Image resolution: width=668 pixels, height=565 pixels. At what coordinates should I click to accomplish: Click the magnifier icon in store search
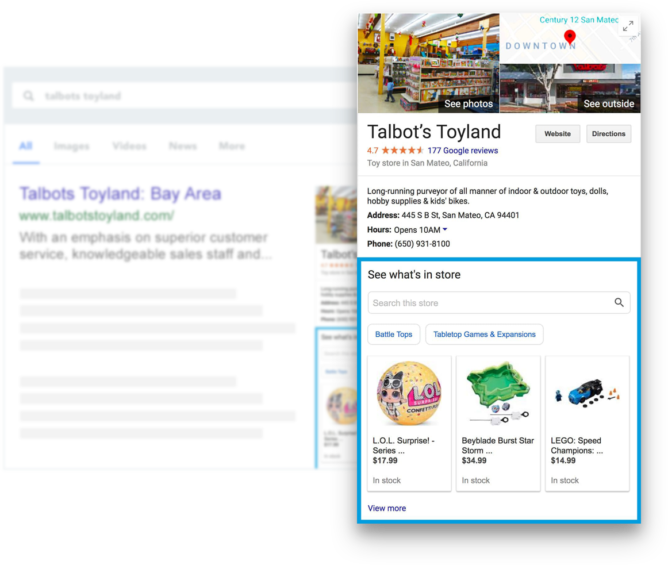point(619,303)
